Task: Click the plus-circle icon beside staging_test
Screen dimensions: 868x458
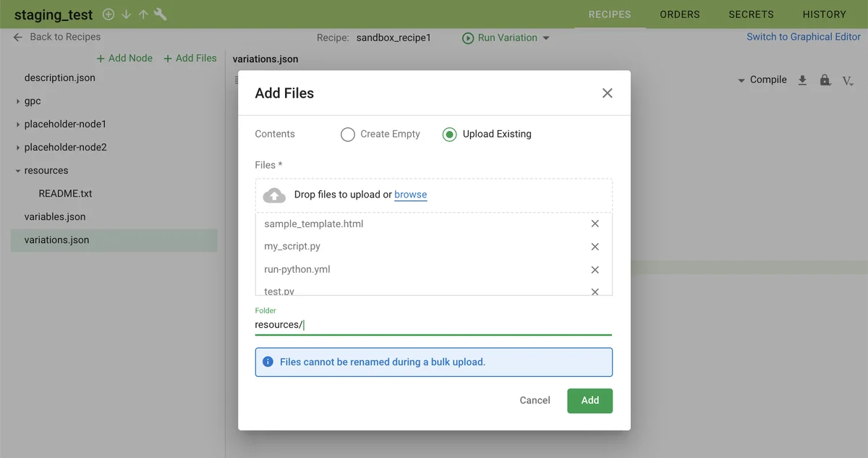Action: (x=109, y=14)
